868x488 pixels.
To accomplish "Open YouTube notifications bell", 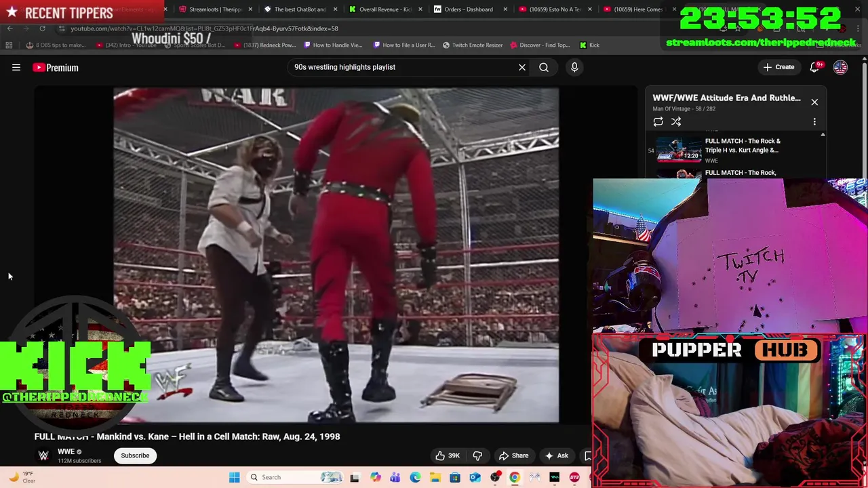I will coord(816,67).
